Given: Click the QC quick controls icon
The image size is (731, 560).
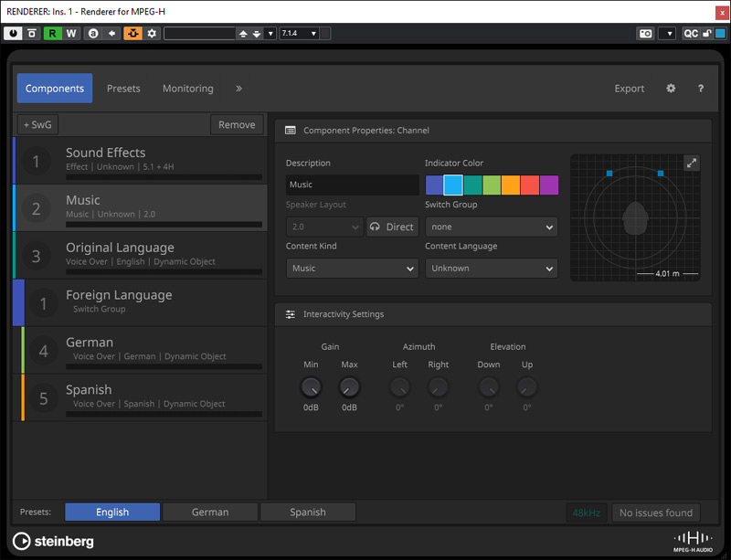Looking at the screenshot, I should point(690,33).
